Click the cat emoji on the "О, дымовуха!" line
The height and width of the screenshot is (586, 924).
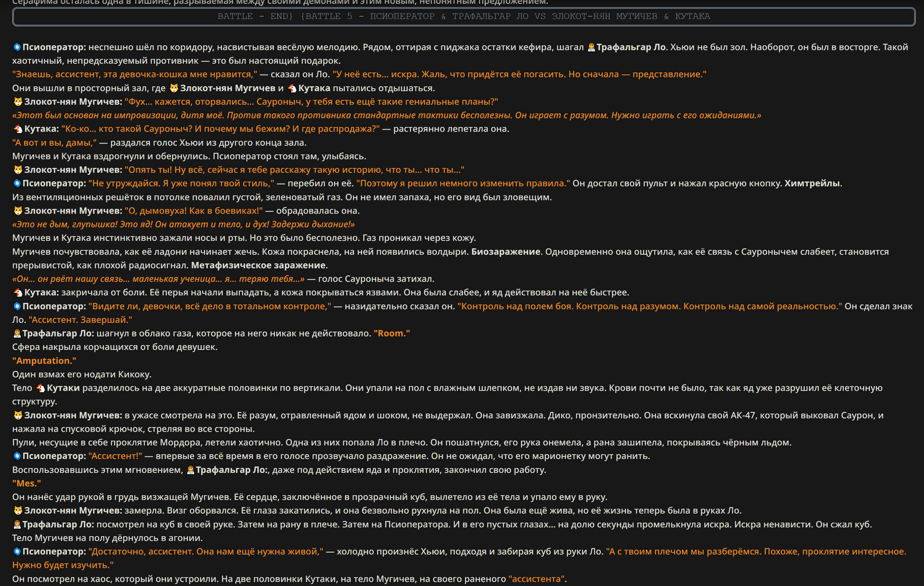point(18,211)
